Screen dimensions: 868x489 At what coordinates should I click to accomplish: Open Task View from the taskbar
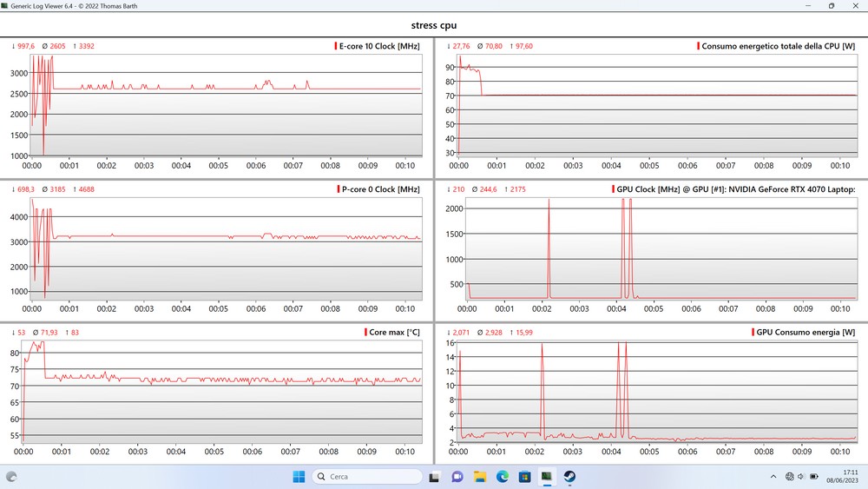pos(434,476)
